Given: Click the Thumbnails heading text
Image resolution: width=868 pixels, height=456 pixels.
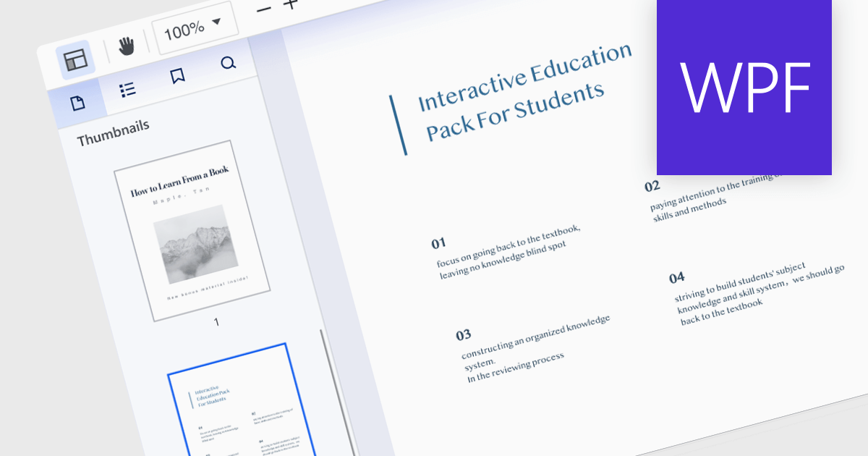Looking at the screenshot, I should (112, 132).
